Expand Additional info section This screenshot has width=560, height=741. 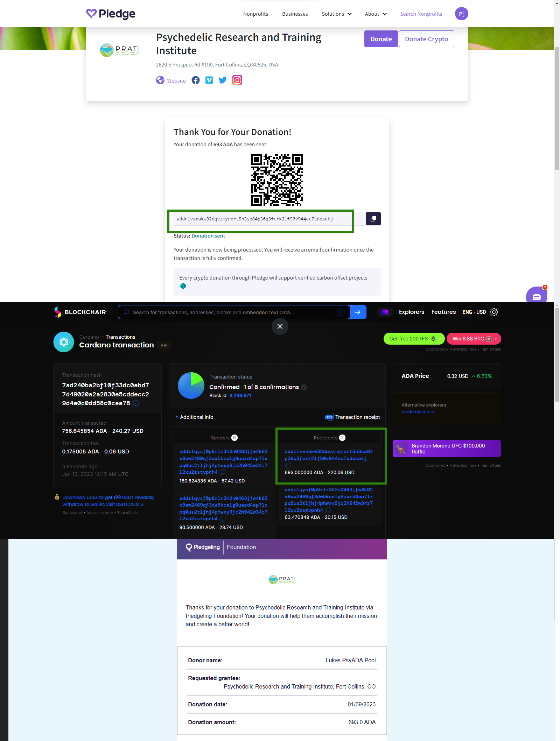coord(195,417)
